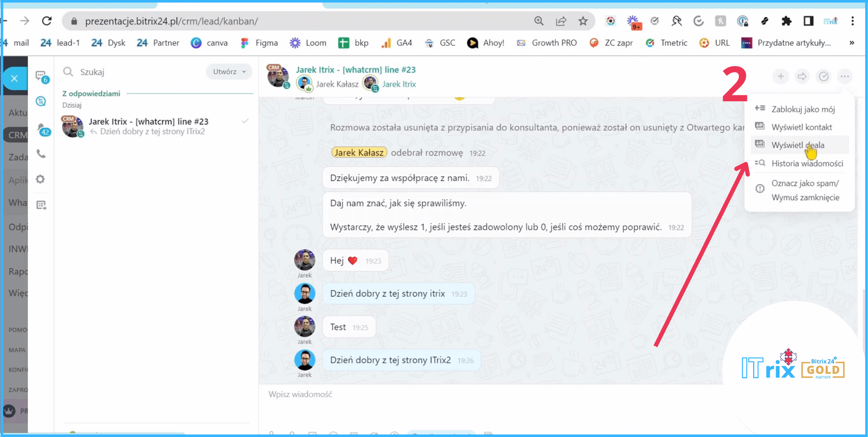Select 'Historia wiadomości' from the menu

[x=807, y=164]
